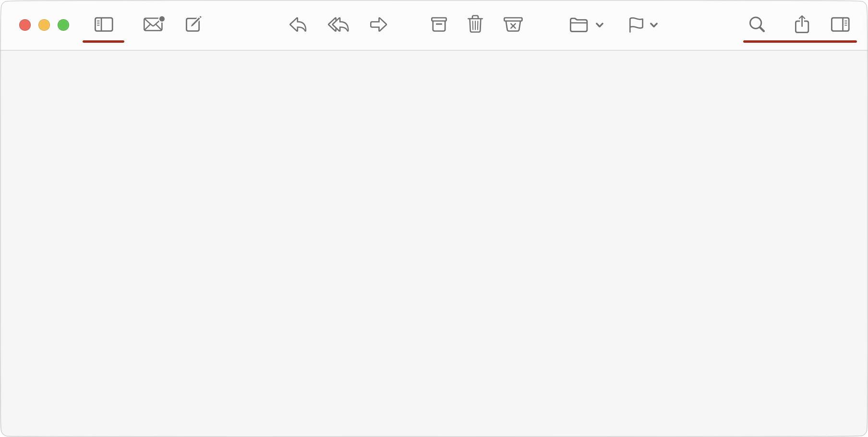Click the empty message area
Viewport: 868px width, 437px height.
(x=434, y=243)
